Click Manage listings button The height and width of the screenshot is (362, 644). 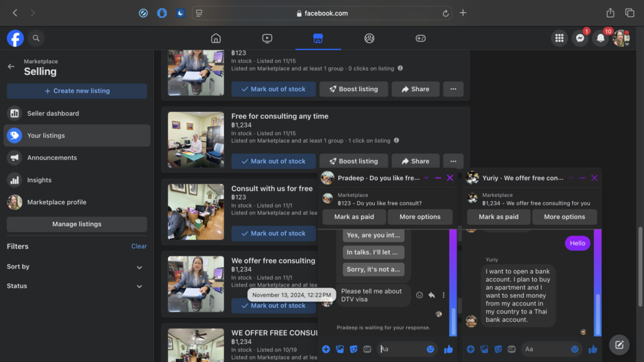point(77,224)
